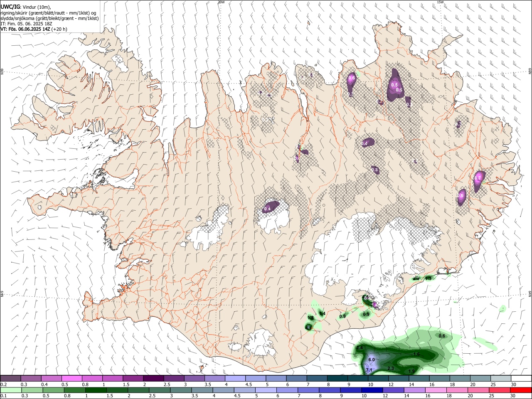Click the '0.1' label in the rain scale
Image resolution: width=532 pixels, height=399 pixels.
[x=3, y=396]
